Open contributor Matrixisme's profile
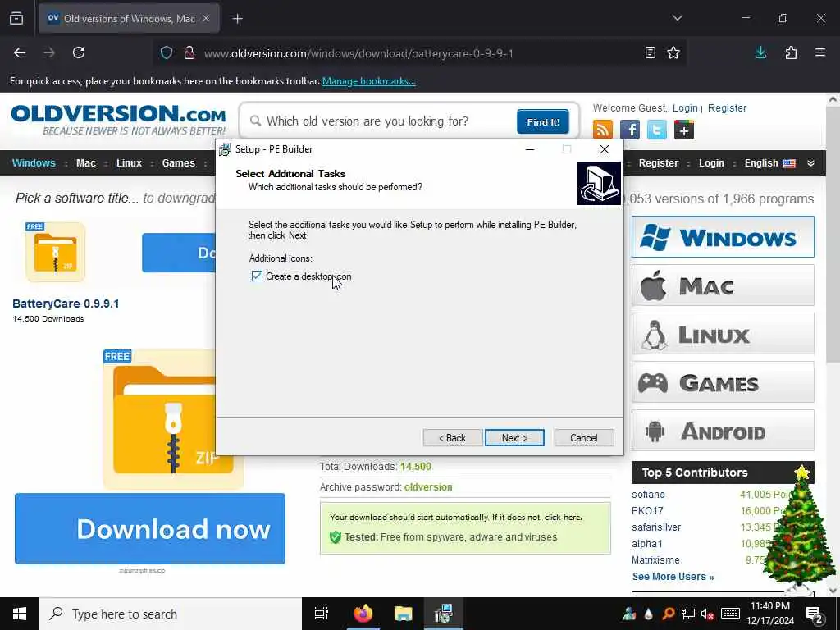The height and width of the screenshot is (630, 840). (x=655, y=559)
